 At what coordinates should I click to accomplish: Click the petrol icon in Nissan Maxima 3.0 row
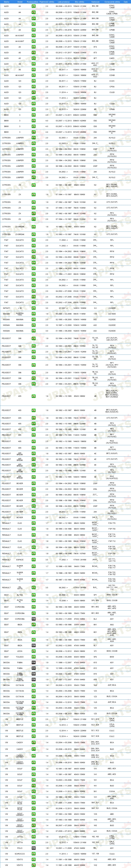[34, 331]
